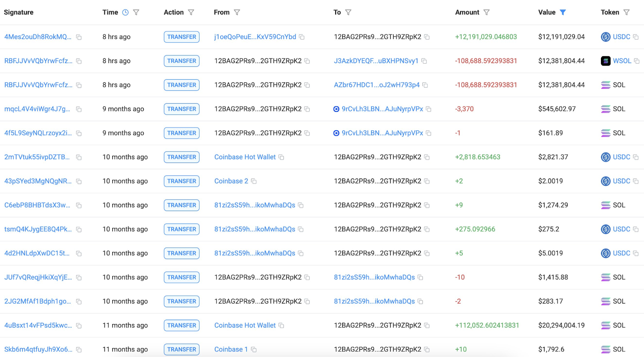Copy signature tsmQ4KJygEE8Q4Pk...
Screen dimensions: 644x357
coord(79,230)
